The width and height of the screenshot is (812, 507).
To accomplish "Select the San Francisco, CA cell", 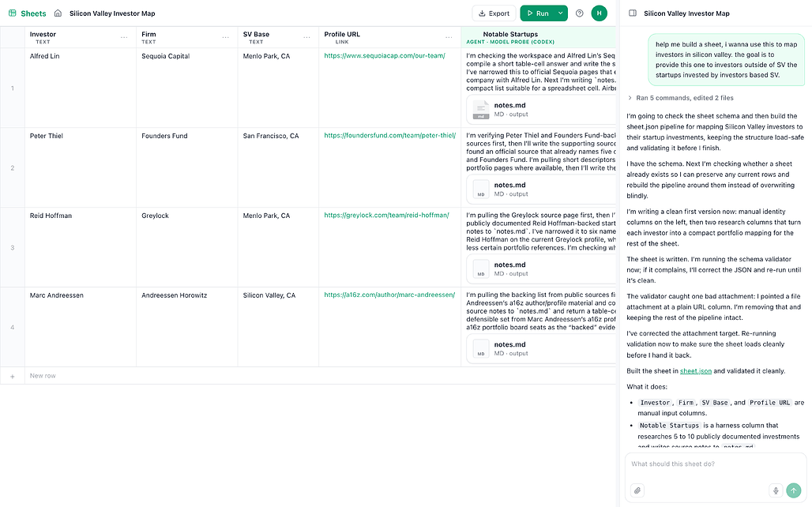I will coord(278,167).
